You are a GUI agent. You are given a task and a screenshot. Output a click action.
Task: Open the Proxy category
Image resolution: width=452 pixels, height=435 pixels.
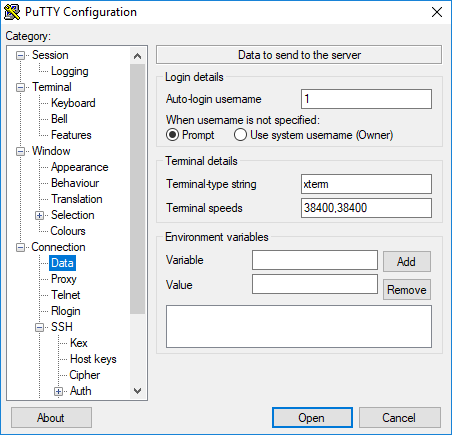click(x=64, y=279)
